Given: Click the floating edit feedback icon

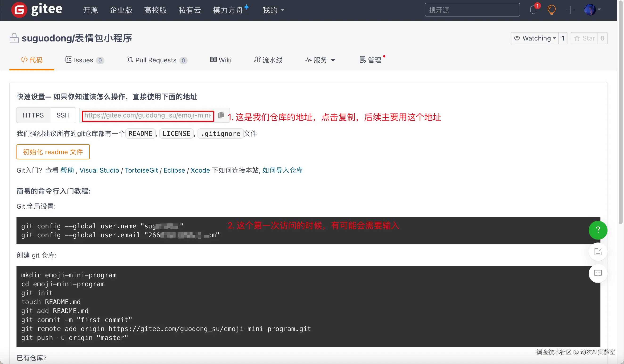Looking at the screenshot, I should click(598, 252).
